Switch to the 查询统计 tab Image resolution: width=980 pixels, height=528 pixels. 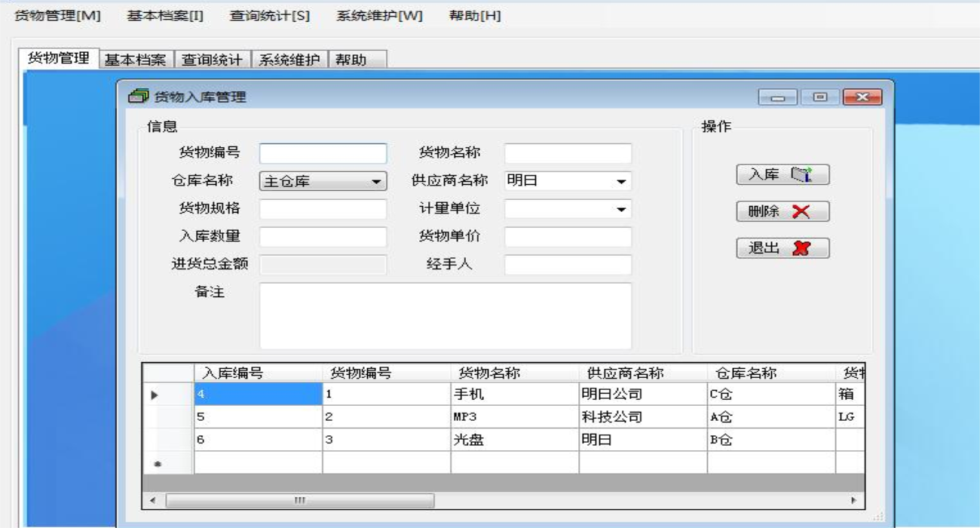[x=213, y=60]
